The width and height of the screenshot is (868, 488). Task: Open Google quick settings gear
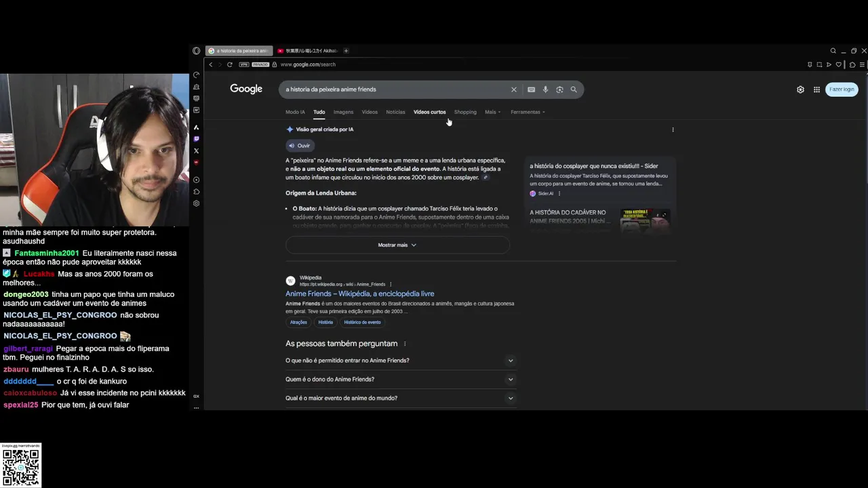click(x=800, y=89)
